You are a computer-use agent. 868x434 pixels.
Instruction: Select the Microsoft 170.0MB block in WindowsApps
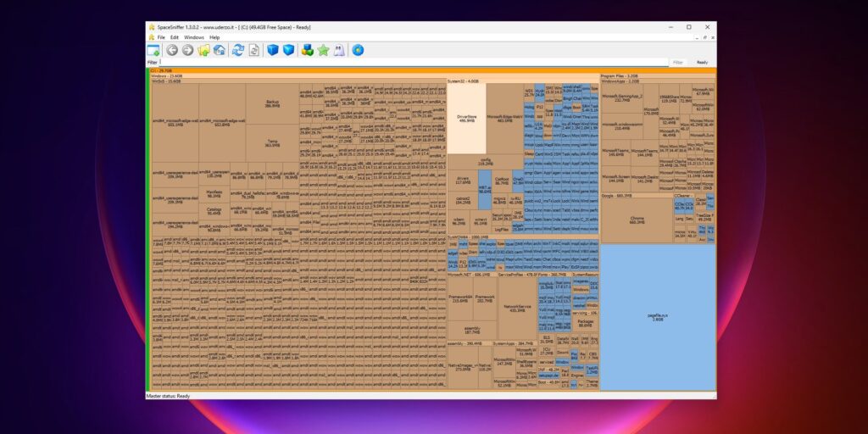pyautogui.click(x=651, y=111)
